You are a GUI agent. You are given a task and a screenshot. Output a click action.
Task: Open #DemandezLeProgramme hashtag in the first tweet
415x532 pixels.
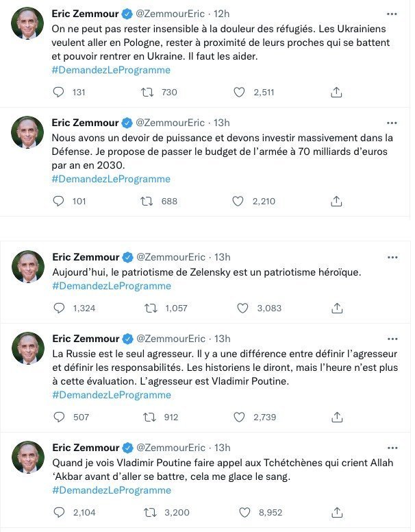tap(111, 70)
